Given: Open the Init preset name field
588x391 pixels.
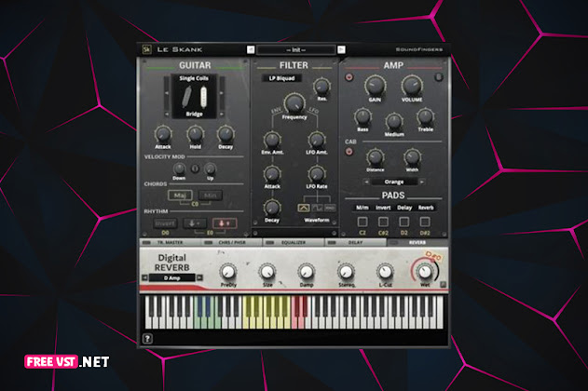Looking at the screenshot, I should pos(296,49).
